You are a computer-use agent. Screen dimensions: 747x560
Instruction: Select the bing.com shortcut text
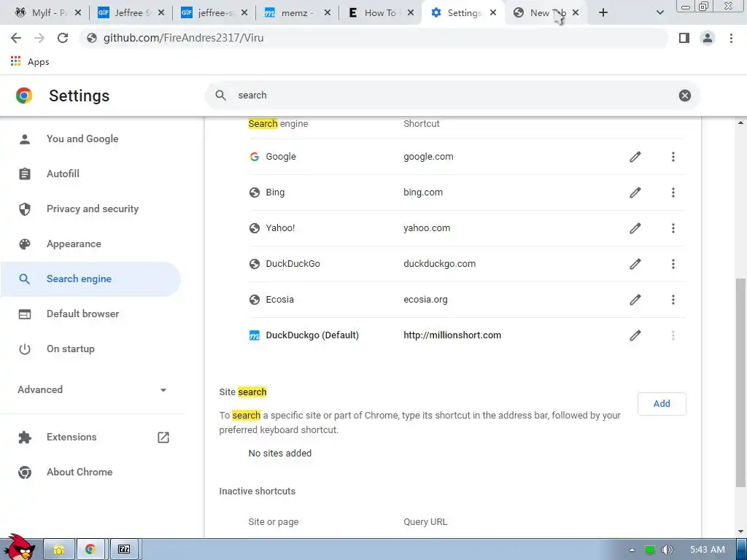pyautogui.click(x=423, y=192)
